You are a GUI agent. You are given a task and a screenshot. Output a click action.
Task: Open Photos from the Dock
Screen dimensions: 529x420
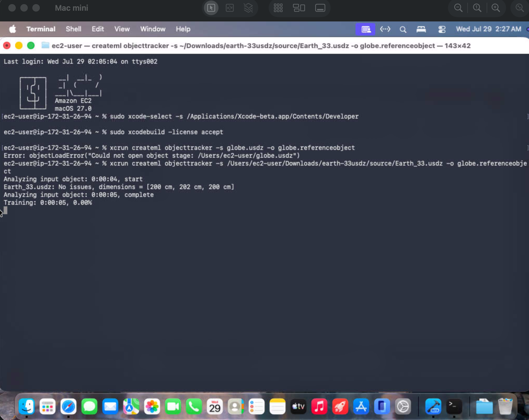click(152, 406)
